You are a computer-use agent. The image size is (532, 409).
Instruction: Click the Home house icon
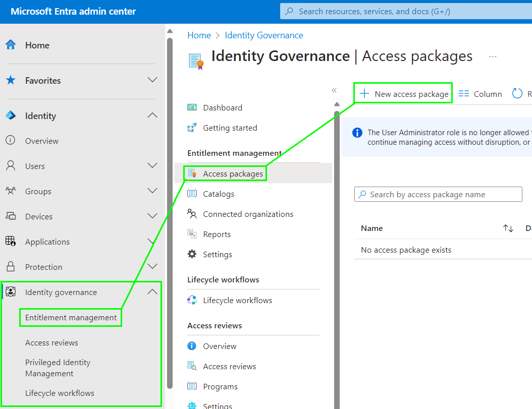(x=11, y=45)
